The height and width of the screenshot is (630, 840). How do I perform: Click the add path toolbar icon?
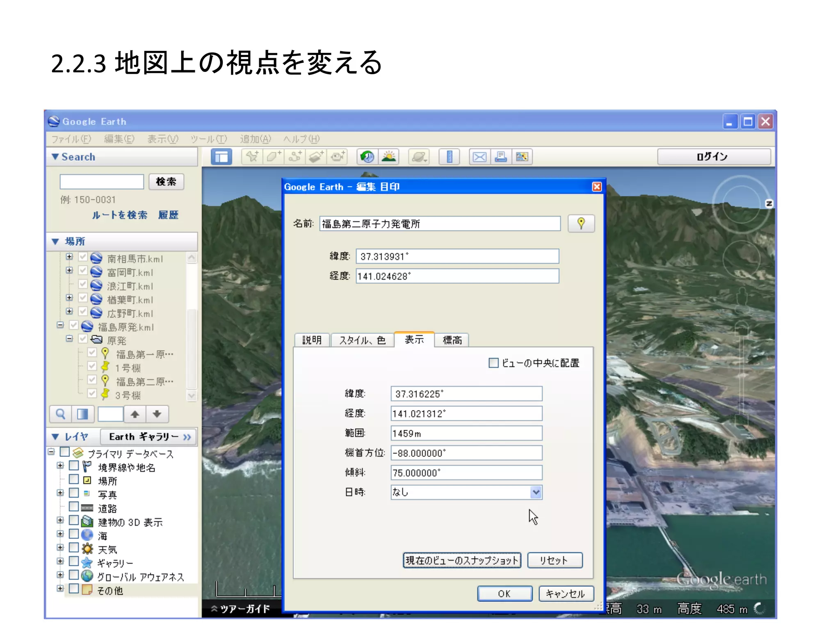pos(294,157)
